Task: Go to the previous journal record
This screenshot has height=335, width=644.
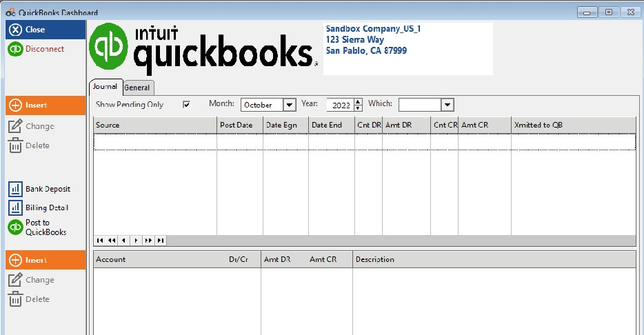Action: tap(123, 241)
